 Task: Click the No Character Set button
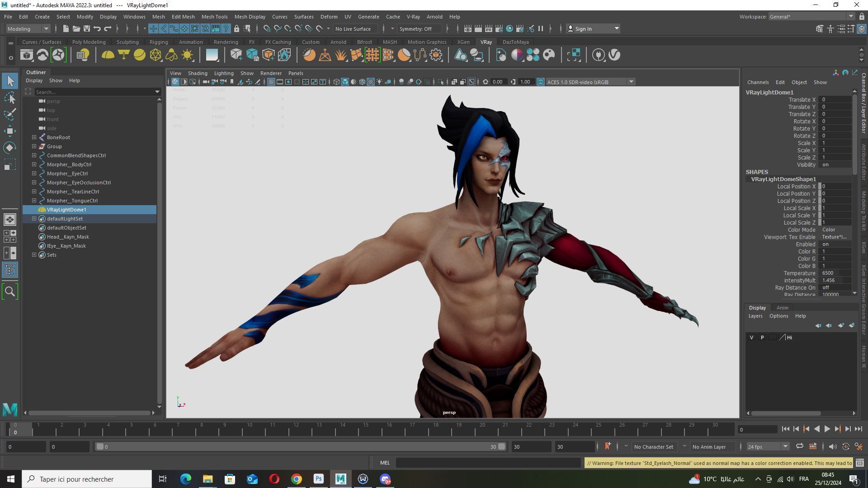(653, 446)
